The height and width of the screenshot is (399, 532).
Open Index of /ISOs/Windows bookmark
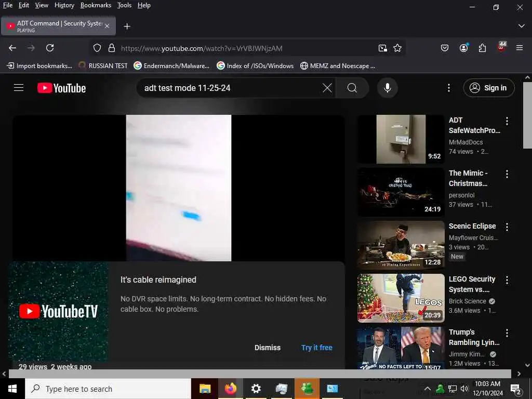(x=255, y=66)
